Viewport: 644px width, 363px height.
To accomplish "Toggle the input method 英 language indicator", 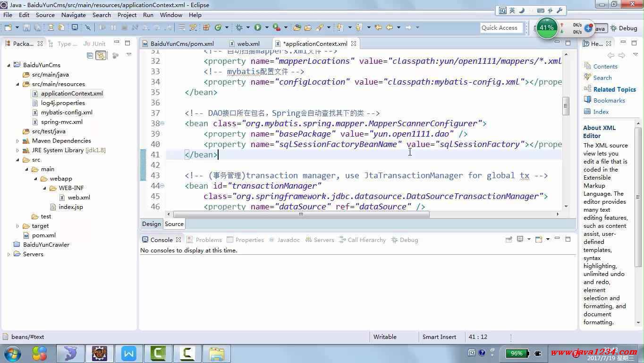I will 512,10.
